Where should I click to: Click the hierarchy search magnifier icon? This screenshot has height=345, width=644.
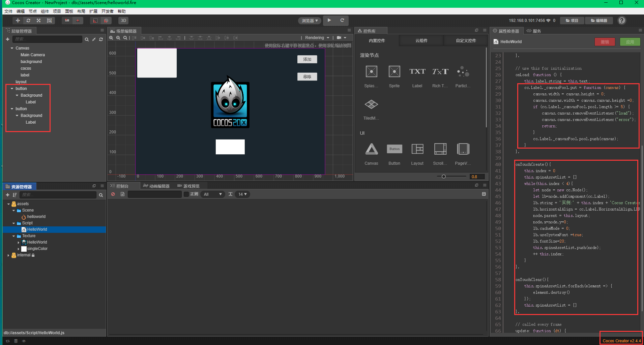pos(87,39)
